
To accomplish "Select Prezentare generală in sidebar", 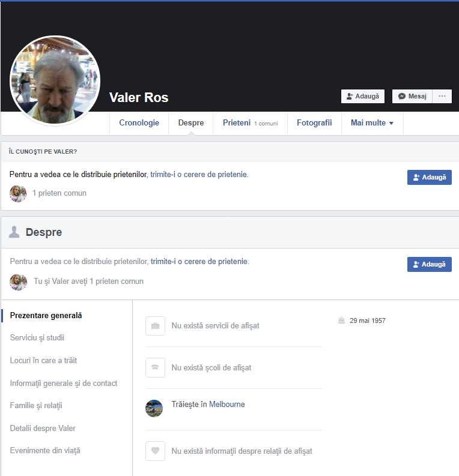I will point(46,315).
